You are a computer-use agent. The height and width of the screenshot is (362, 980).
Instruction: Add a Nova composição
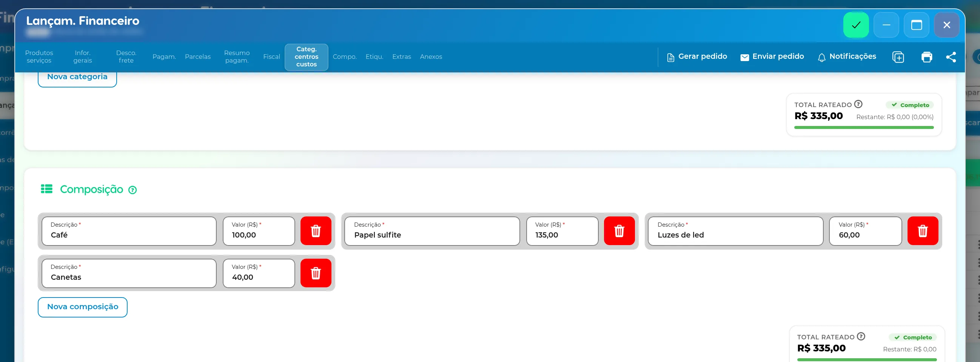[x=83, y=307]
